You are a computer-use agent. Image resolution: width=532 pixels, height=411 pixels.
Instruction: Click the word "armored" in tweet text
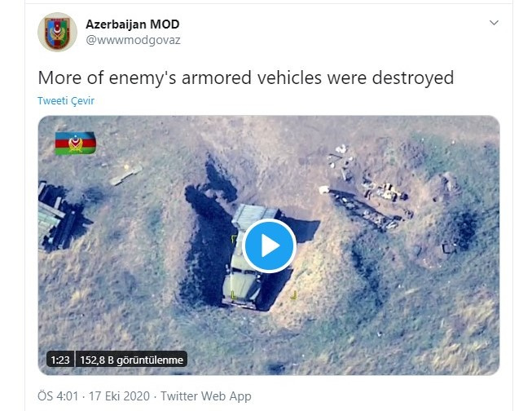coord(217,77)
